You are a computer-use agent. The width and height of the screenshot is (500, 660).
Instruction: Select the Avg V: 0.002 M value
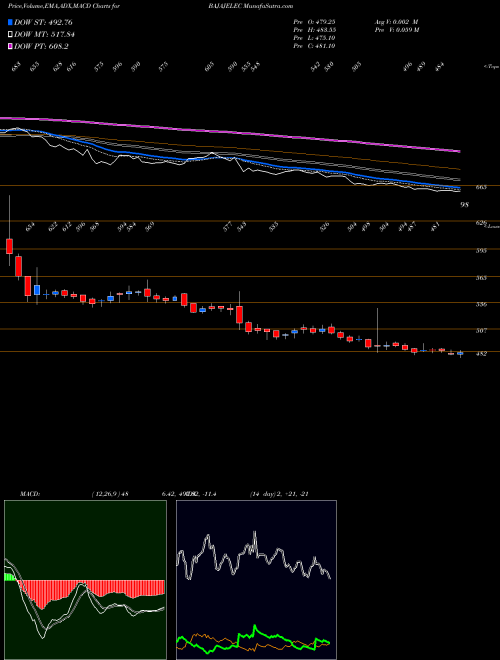pos(396,21)
